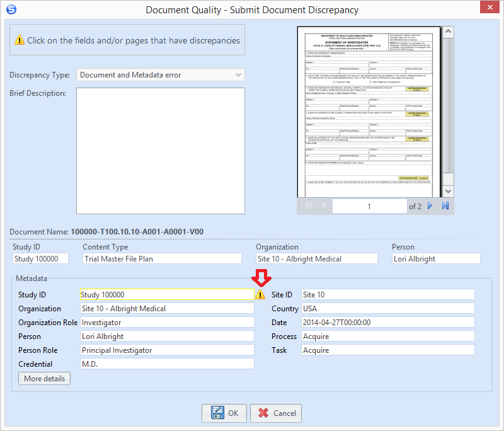Click the app logo in title bar

tap(11, 9)
